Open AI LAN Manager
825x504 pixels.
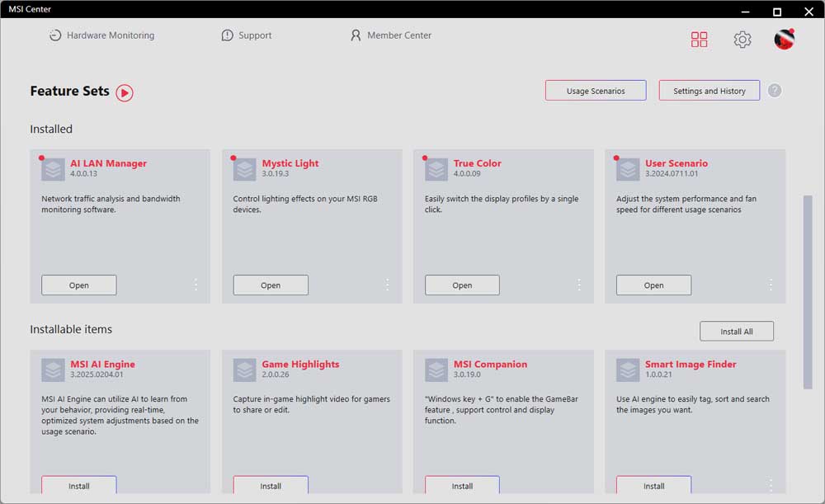point(79,285)
